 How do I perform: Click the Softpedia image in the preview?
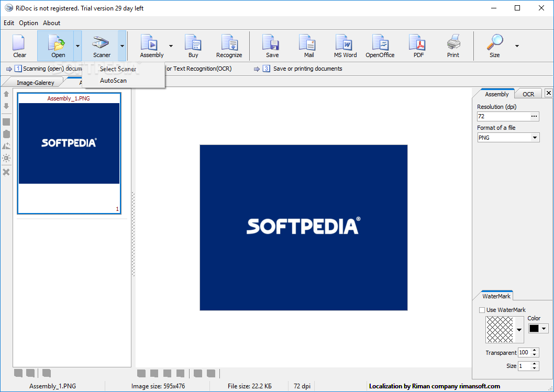pyautogui.click(x=304, y=228)
